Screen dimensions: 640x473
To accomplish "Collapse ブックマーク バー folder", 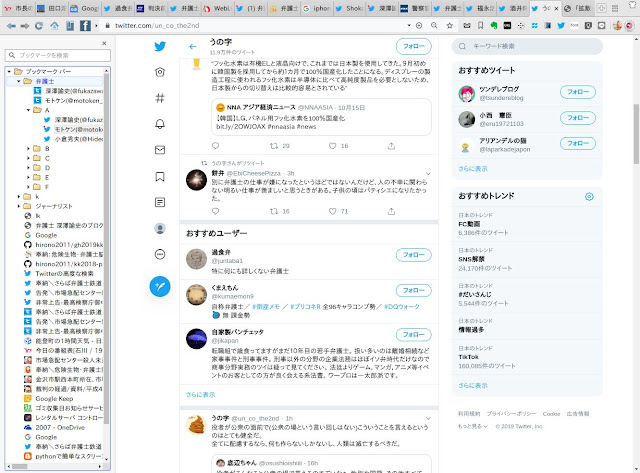I will [x=9, y=71].
